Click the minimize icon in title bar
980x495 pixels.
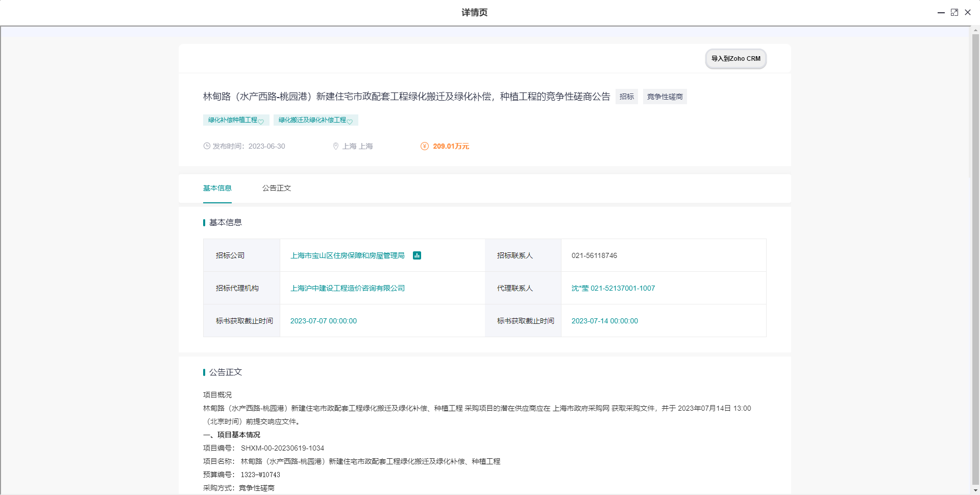(941, 12)
